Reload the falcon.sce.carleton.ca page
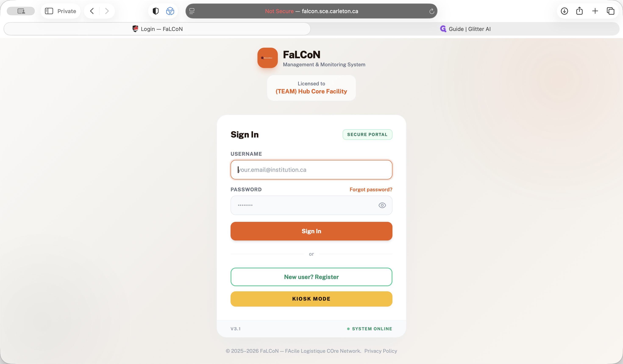This screenshot has width=623, height=364. (432, 11)
